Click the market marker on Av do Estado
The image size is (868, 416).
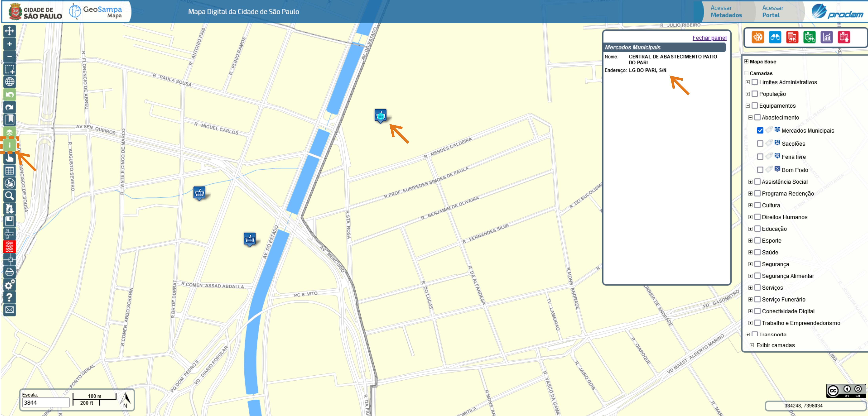(250, 239)
